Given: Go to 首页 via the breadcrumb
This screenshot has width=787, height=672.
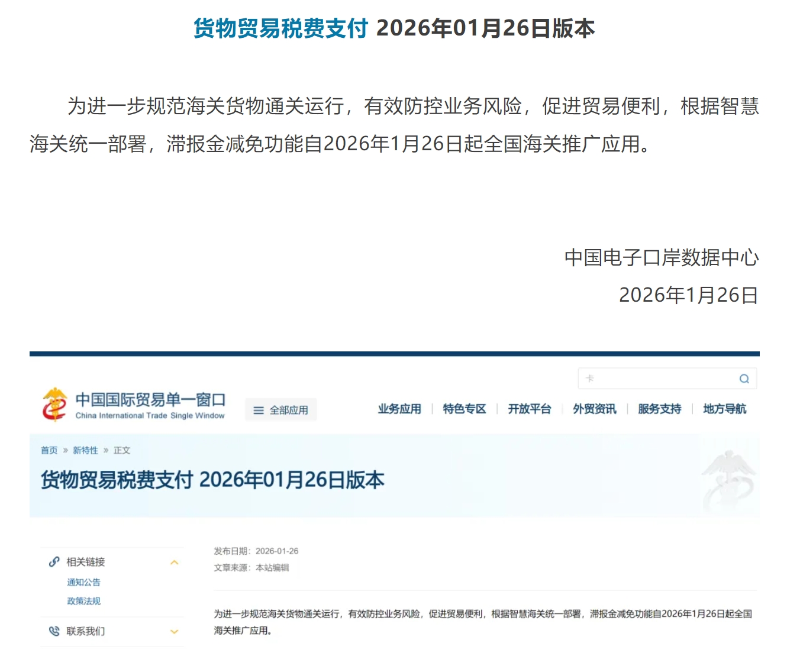Looking at the screenshot, I should (49, 450).
